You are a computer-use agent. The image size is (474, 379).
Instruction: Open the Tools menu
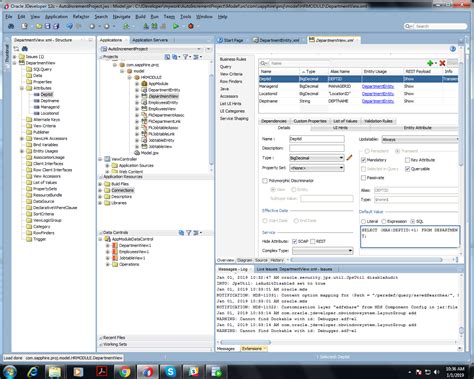[186, 16]
